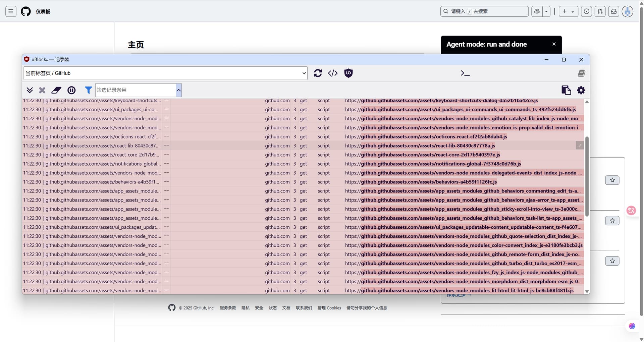The image size is (644, 342).
Task: Select the react-lib-80430c87778a.js log row
Action: click(x=303, y=146)
